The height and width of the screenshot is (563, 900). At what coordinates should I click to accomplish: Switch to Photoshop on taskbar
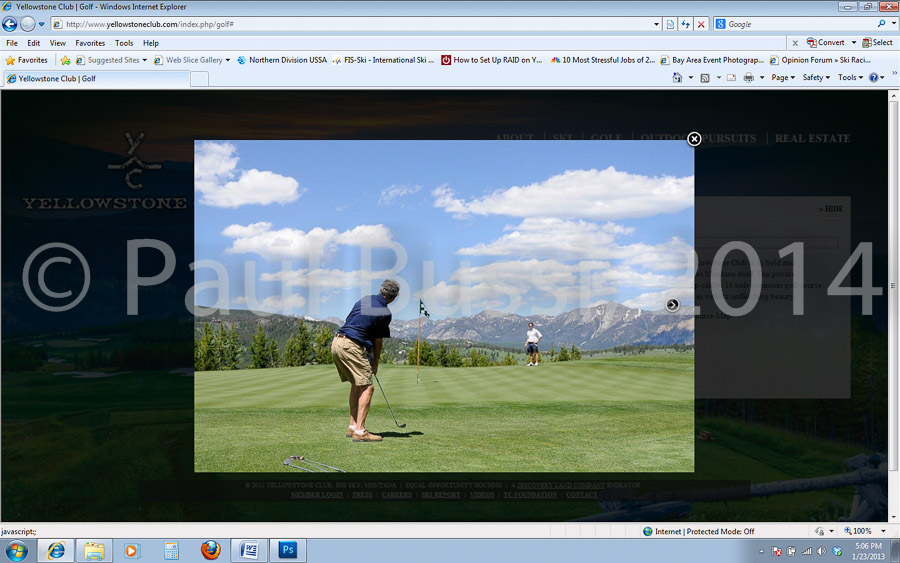pyautogui.click(x=288, y=550)
